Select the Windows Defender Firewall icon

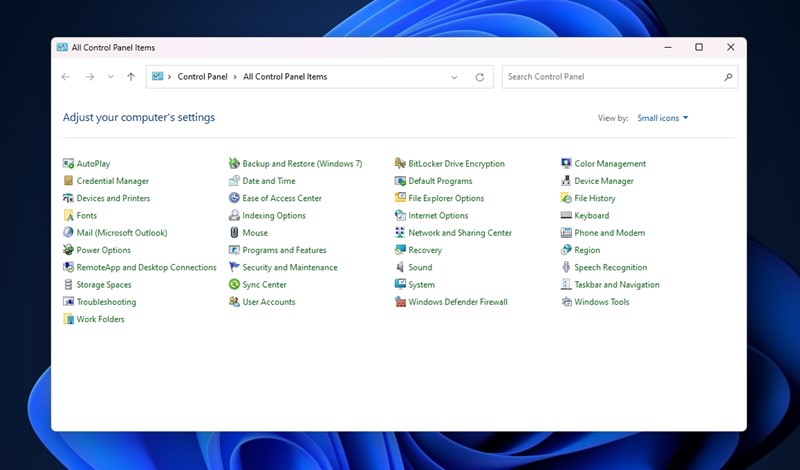[x=400, y=302]
